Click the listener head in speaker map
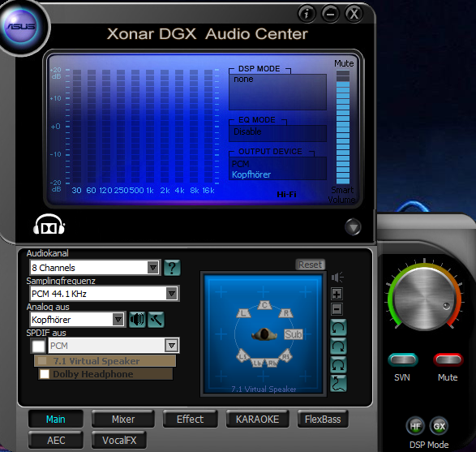This screenshot has height=452, width=476. click(x=264, y=334)
